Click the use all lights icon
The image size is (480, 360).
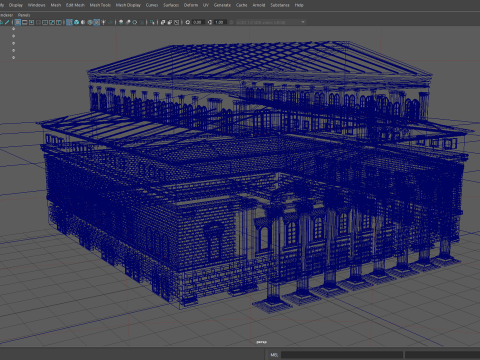(104, 22)
